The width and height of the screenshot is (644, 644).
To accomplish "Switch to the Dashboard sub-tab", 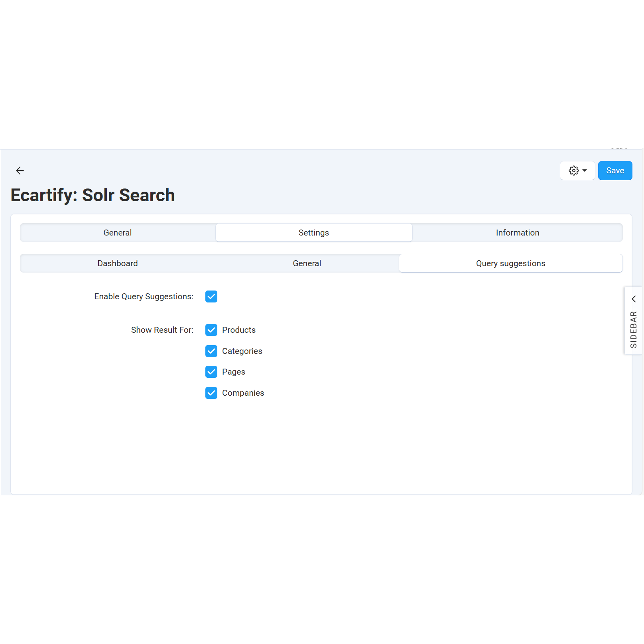I will click(118, 263).
